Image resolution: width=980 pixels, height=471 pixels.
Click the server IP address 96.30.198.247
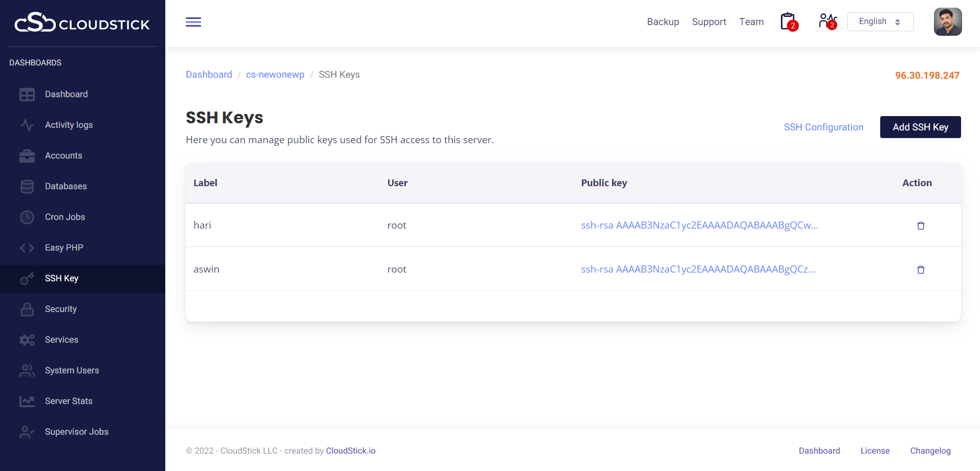927,76
